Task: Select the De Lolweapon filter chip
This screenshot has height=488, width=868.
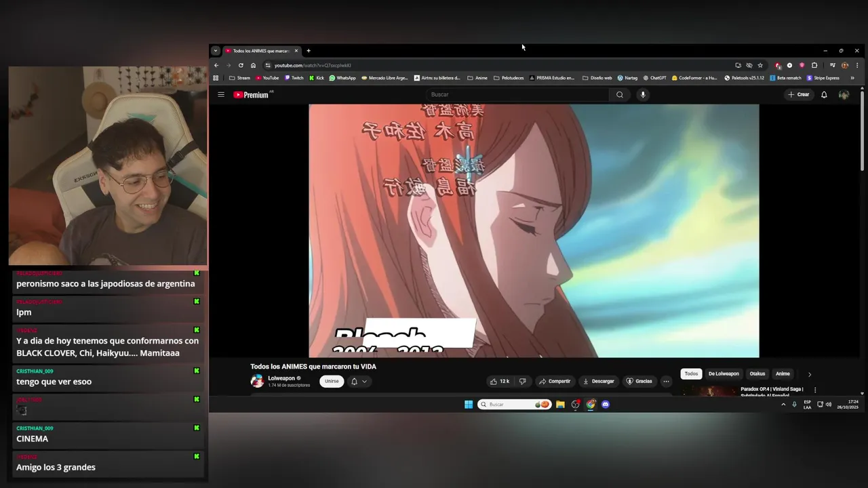Action: tap(724, 374)
